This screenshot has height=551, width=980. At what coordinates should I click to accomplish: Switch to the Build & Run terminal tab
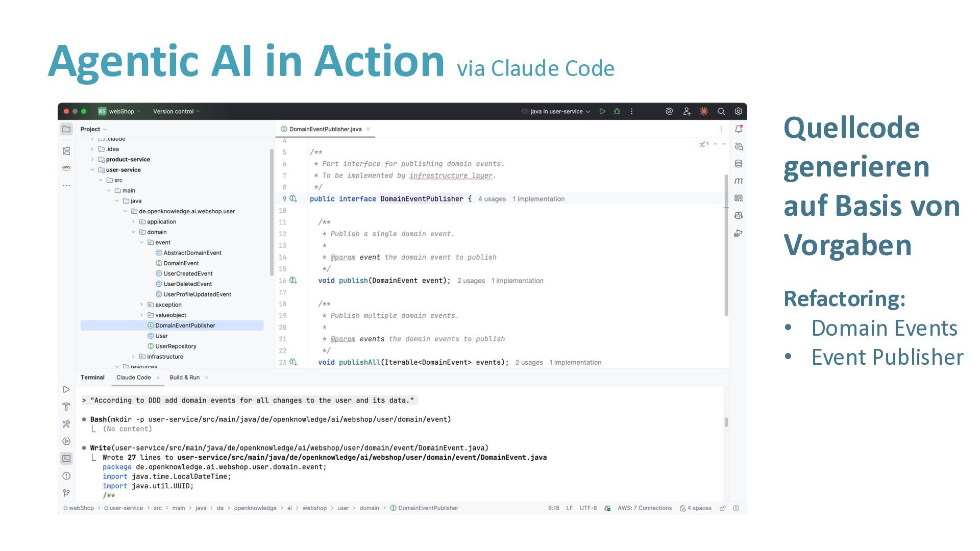pos(184,378)
